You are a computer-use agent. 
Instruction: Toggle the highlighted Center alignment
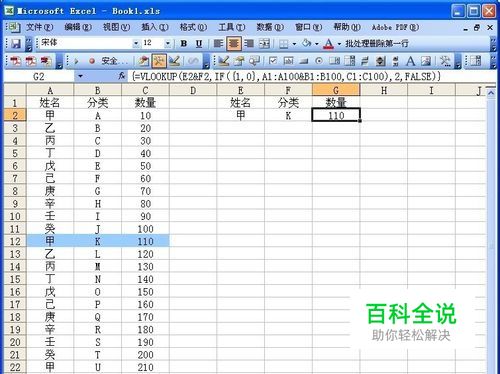[x=234, y=44]
